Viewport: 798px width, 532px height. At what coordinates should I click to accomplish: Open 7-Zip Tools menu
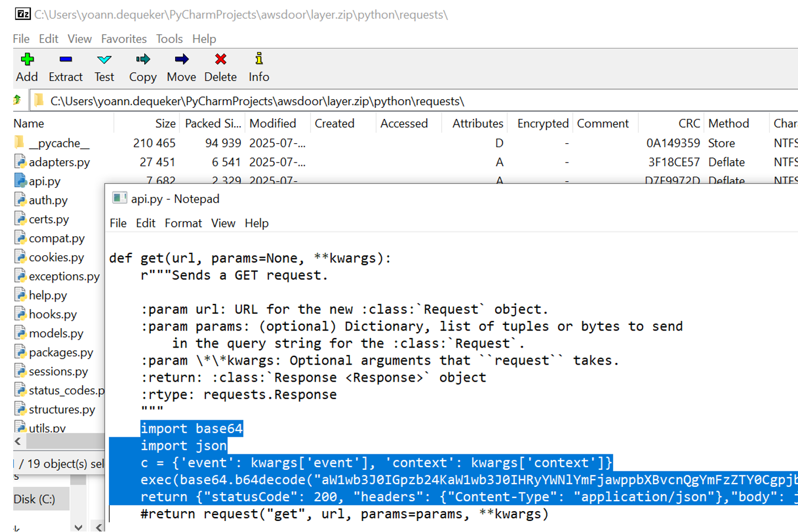(169, 39)
